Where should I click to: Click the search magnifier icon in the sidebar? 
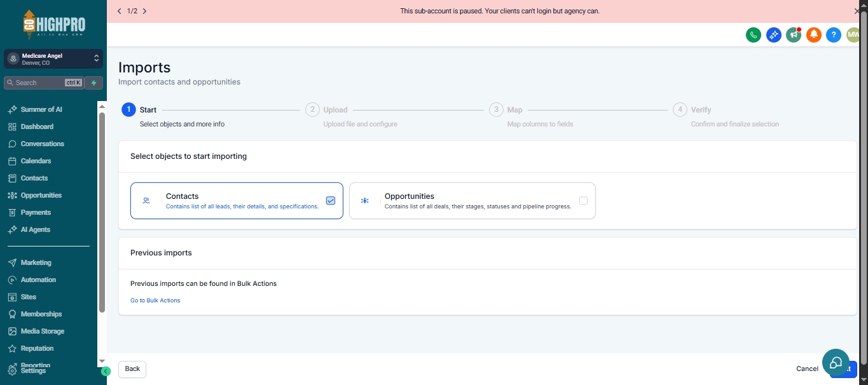10,83
